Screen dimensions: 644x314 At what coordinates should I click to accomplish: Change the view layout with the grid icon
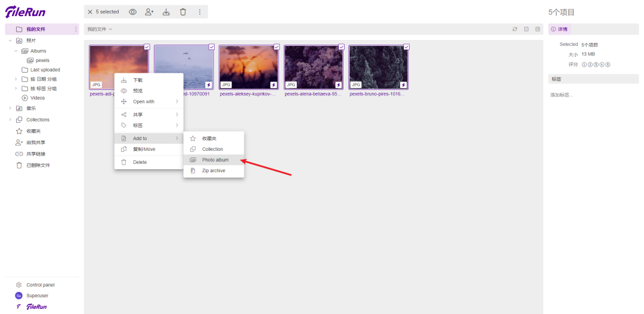(x=538, y=29)
